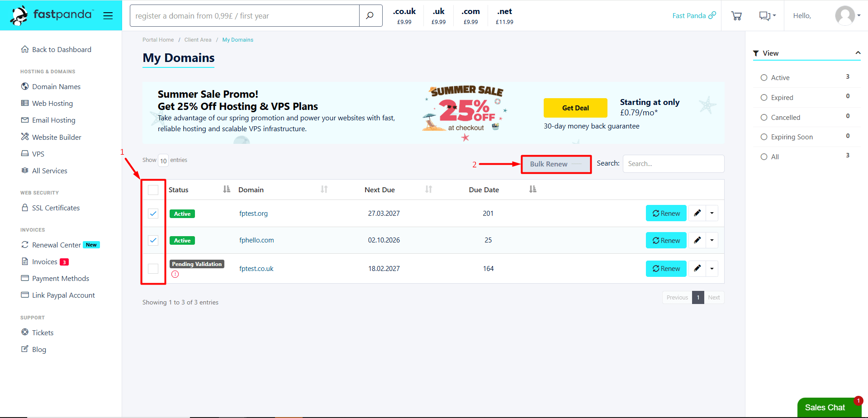Renew the fptest.co.uk domain
Image resolution: width=868 pixels, height=418 pixels.
coord(666,269)
